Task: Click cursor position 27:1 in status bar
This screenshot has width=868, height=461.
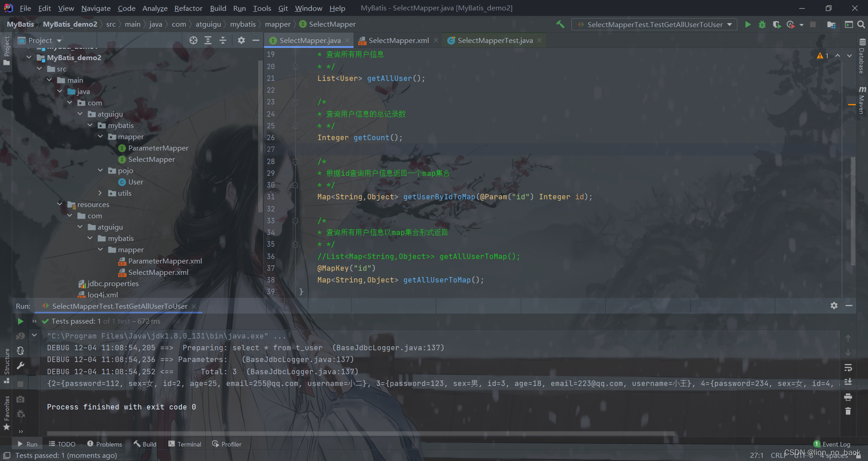Action: point(756,455)
